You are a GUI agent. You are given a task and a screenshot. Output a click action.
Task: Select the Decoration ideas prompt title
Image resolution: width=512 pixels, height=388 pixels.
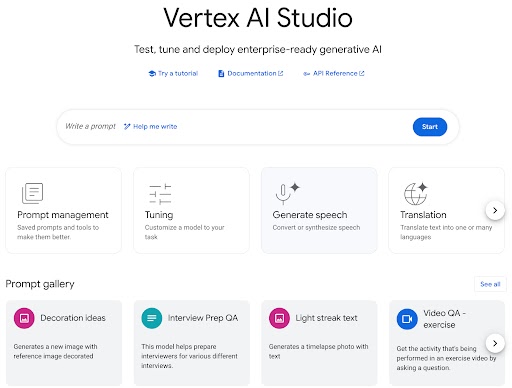(73, 318)
